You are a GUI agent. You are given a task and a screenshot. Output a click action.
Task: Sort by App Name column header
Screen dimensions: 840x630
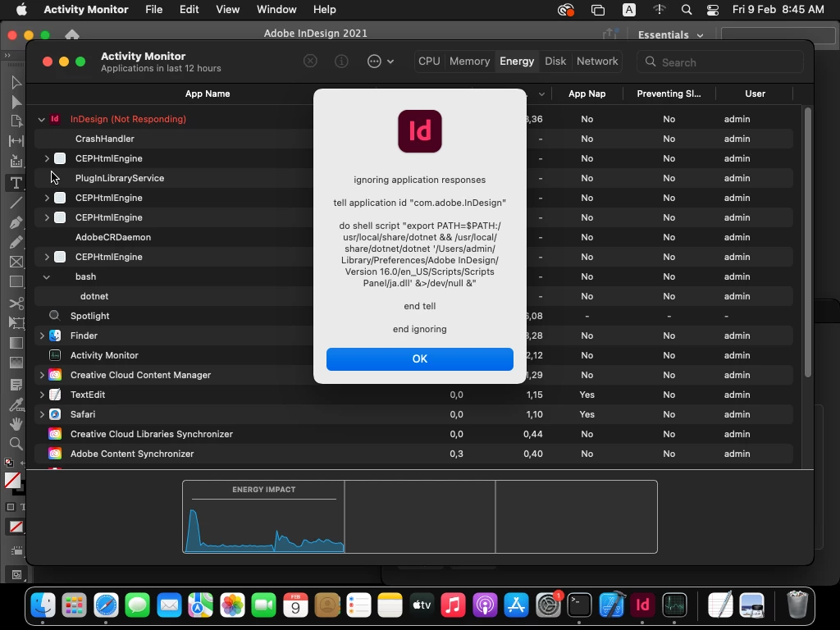click(208, 94)
